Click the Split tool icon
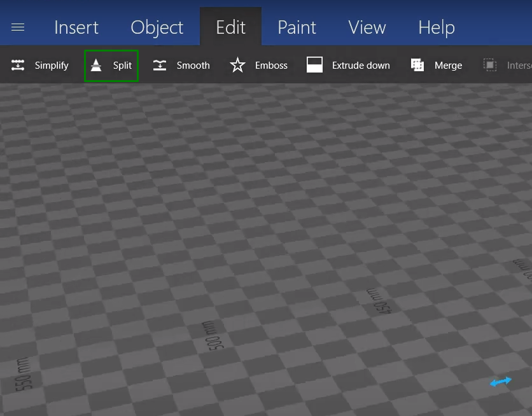This screenshot has width=532, height=416. pos(95,65)
